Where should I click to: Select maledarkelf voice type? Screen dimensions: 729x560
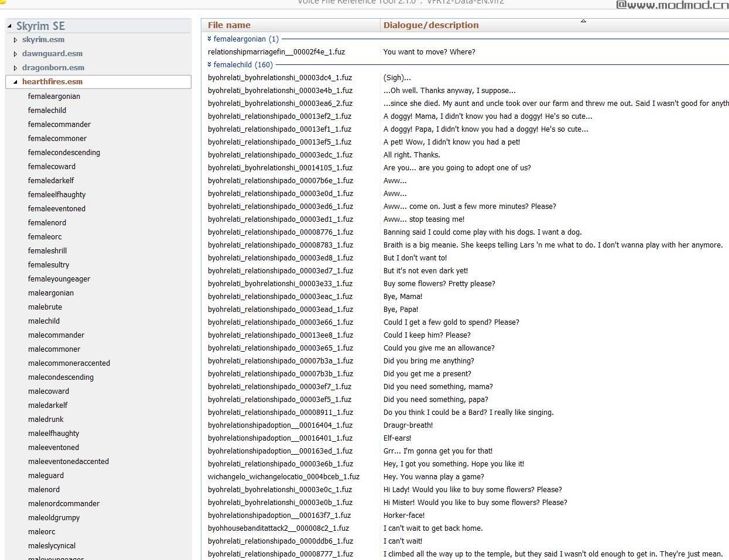48,405
